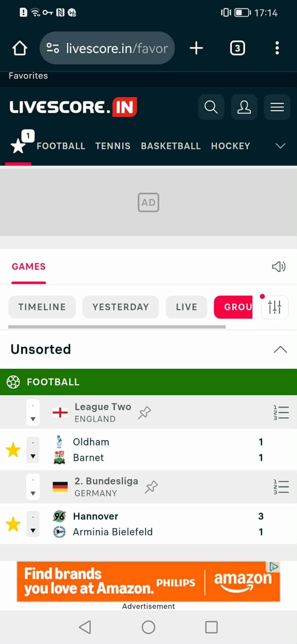This screenshot has width=297, height=644.
Task: Open 2. Bundesliga standings table icon
Action: [x=281, y=487]
